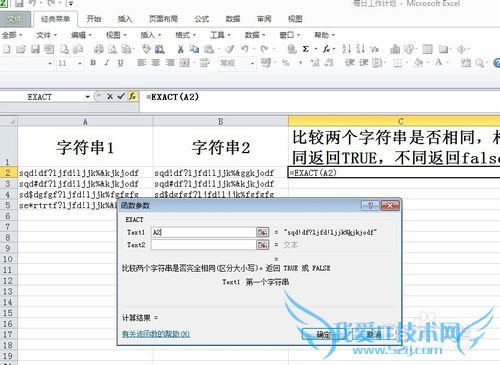Click inside the Text2 input field

click(203, 245)
